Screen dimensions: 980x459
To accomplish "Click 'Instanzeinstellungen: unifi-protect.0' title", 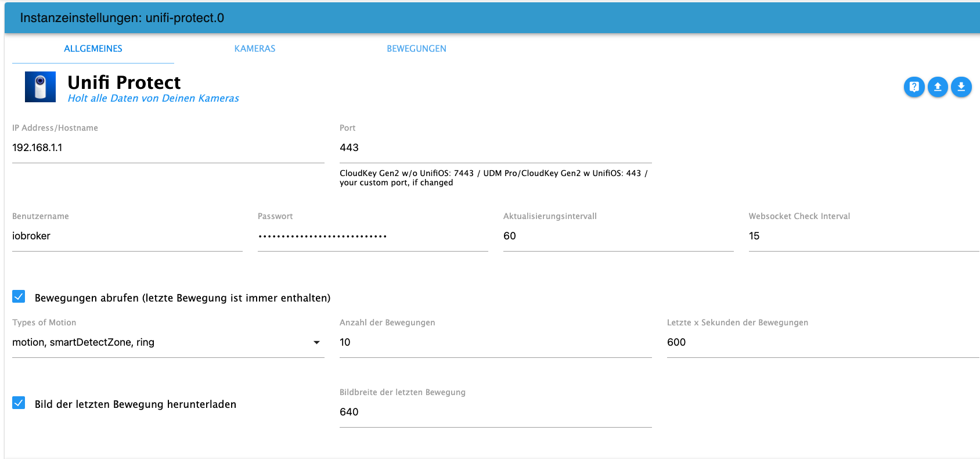I will (122, 18).
